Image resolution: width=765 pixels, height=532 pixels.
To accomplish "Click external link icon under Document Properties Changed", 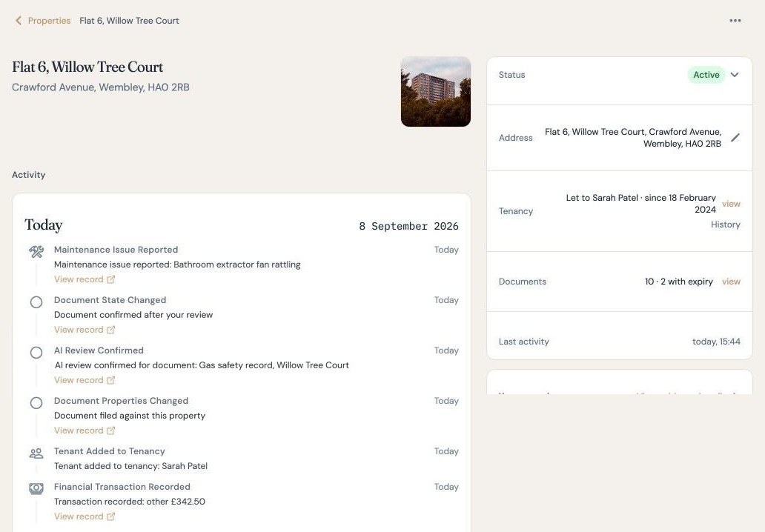I will coord(110,430).
